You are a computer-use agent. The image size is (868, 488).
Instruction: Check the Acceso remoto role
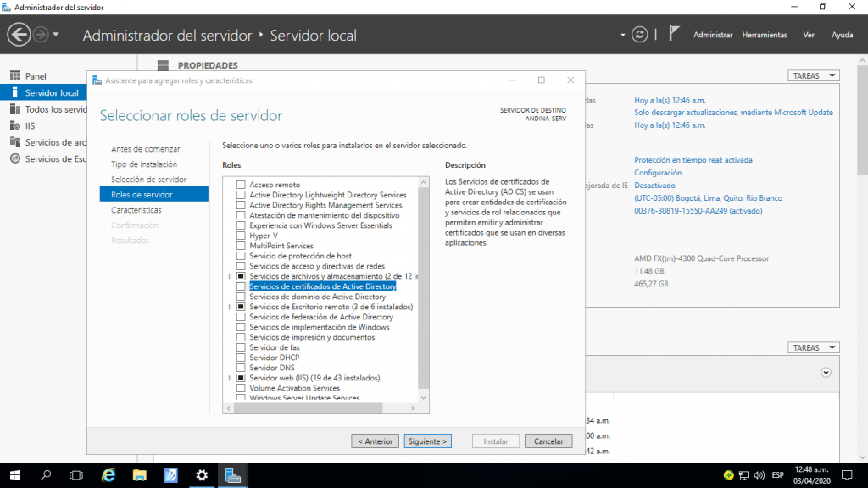[241, 185]
